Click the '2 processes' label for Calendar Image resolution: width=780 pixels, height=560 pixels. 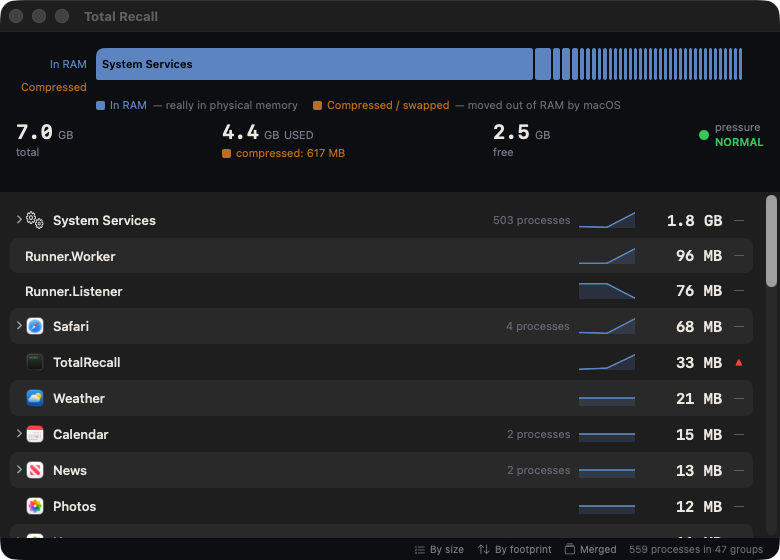539,434
